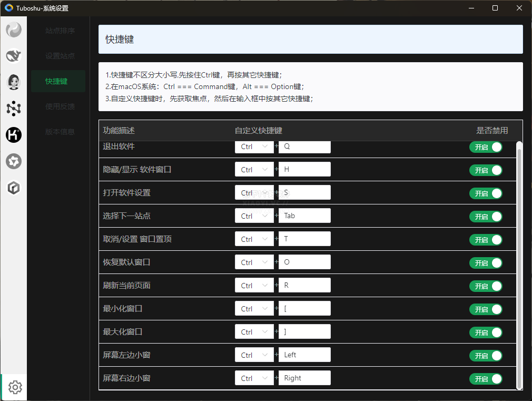Viewport: 532px width, 401px height.
Task: Disable the 恢复默认窗口 switch
Action: pyautogui.click(x=486, y=263)
